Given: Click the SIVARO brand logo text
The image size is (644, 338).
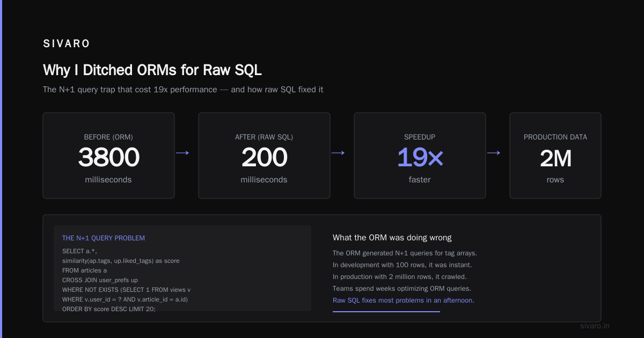Looking at the screenshot, I should [67, 44].
